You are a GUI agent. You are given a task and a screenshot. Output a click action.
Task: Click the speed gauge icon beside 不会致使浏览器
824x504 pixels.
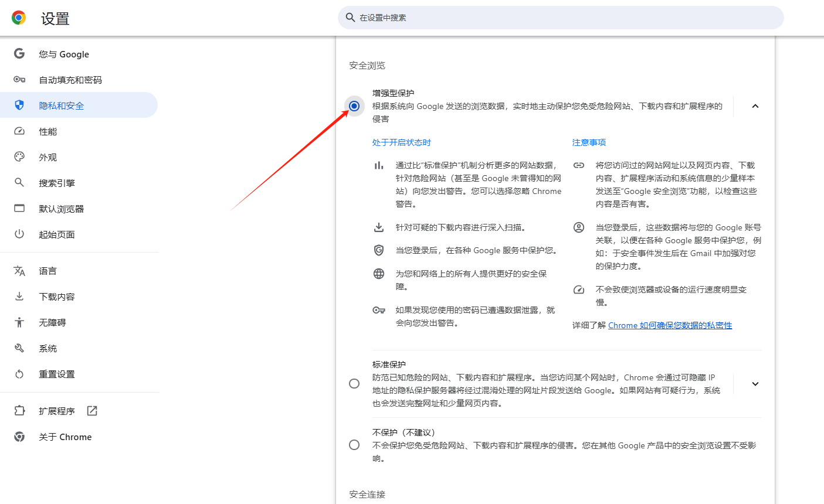point(579,290)
